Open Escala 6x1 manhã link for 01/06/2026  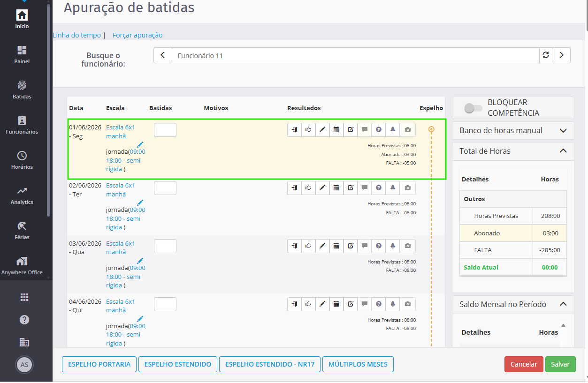[121, 132]
